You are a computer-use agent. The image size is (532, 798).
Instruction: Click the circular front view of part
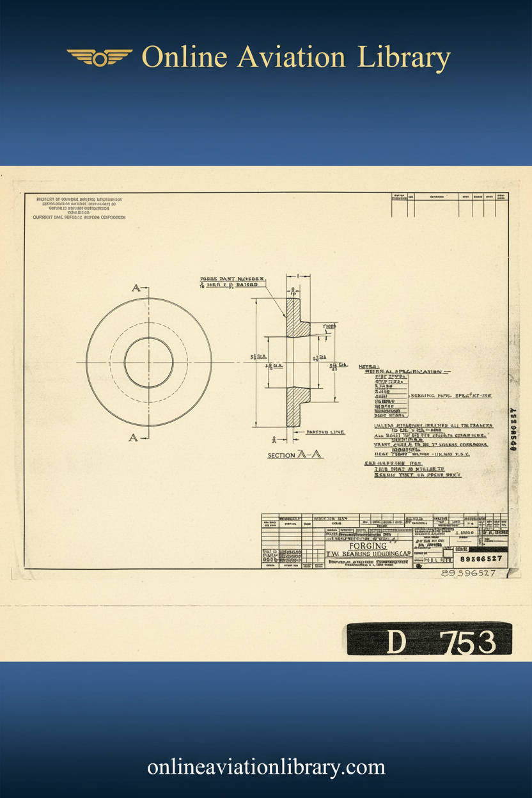coord(149,363)
